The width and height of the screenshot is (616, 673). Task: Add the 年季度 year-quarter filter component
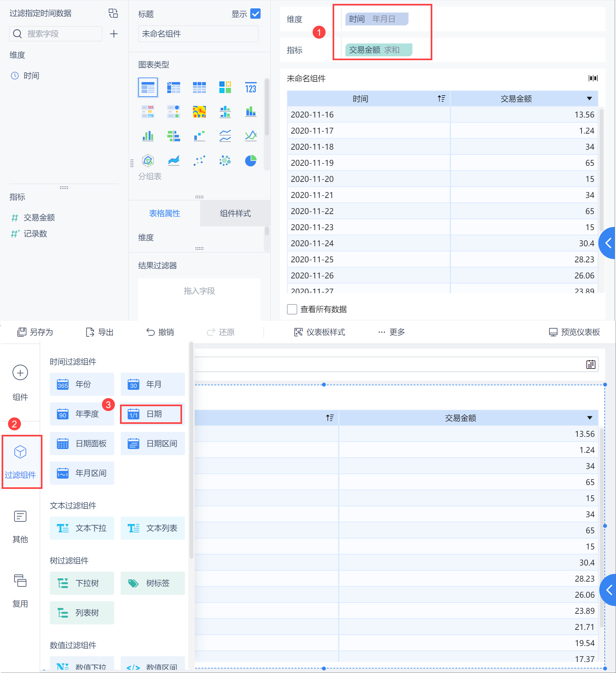pyautogui.click(x=82, y=414)
